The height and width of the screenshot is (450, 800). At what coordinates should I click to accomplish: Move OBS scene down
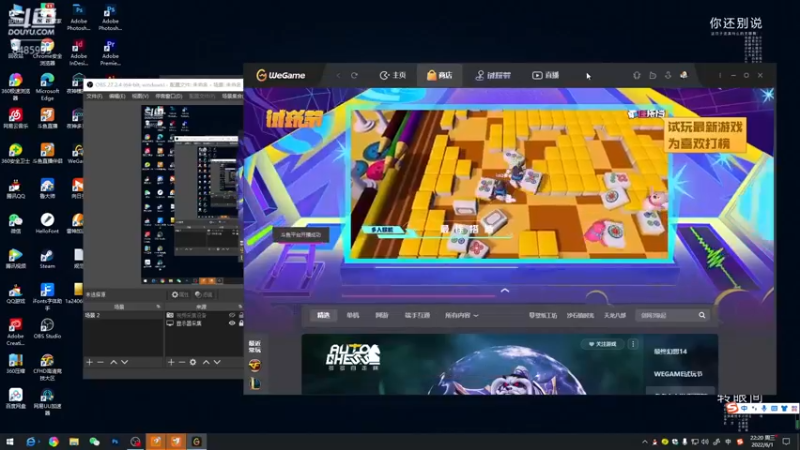pos(124,362)
